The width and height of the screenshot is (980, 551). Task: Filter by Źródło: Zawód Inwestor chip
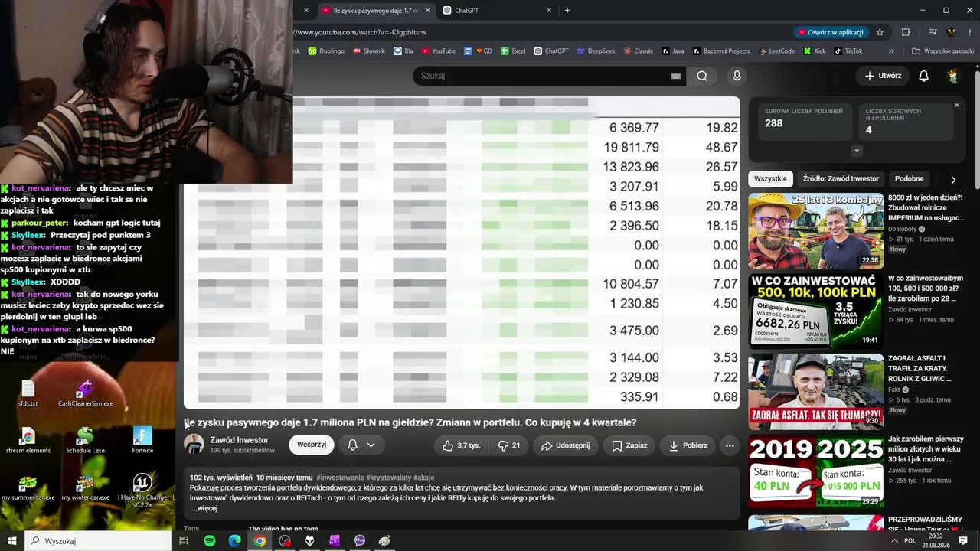841,178
